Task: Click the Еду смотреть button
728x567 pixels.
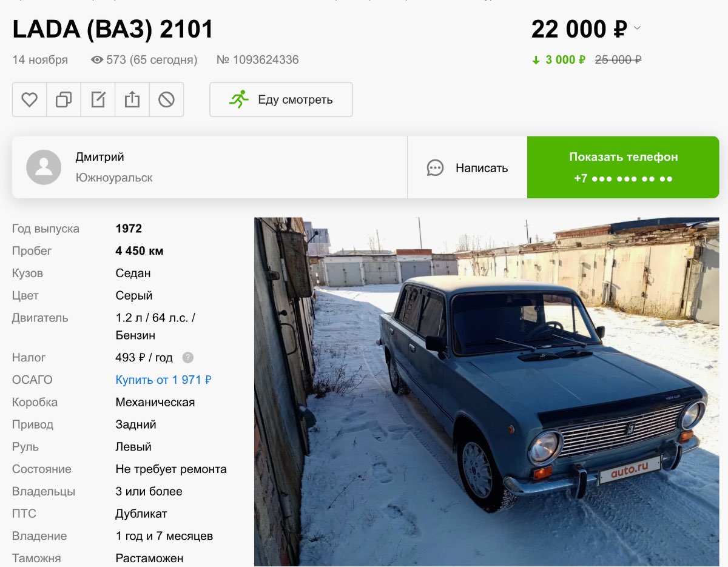Action: 281,99
